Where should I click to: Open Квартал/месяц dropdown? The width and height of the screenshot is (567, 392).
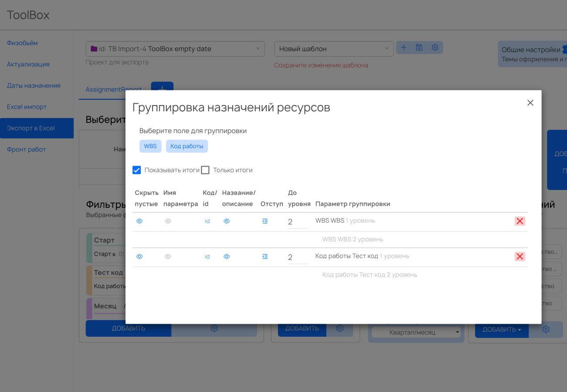point(416,332)
